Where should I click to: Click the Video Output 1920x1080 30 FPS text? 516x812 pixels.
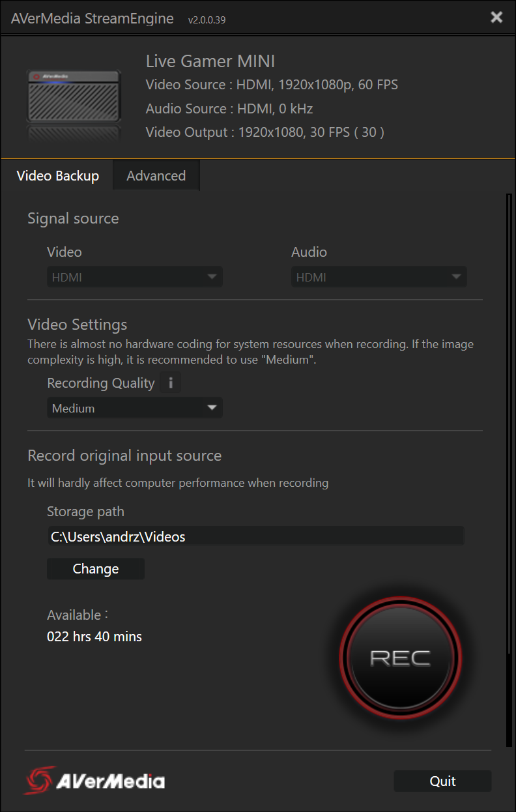265,132
